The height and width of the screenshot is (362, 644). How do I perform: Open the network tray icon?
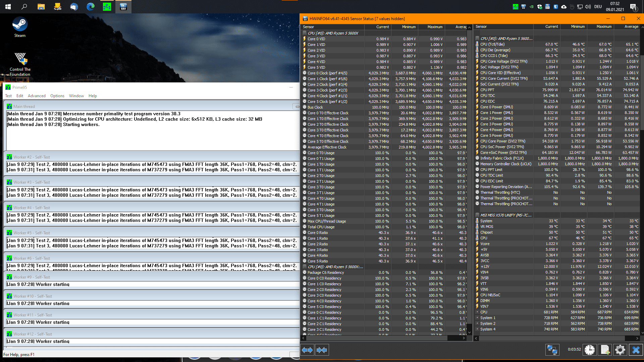[580, 7]
